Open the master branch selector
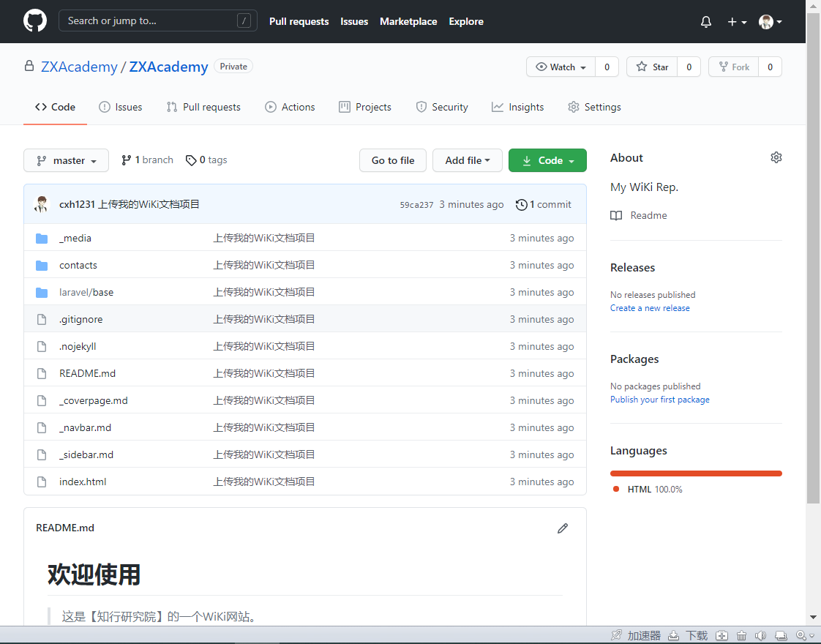The image size is (821, 644). pos(66,160)
